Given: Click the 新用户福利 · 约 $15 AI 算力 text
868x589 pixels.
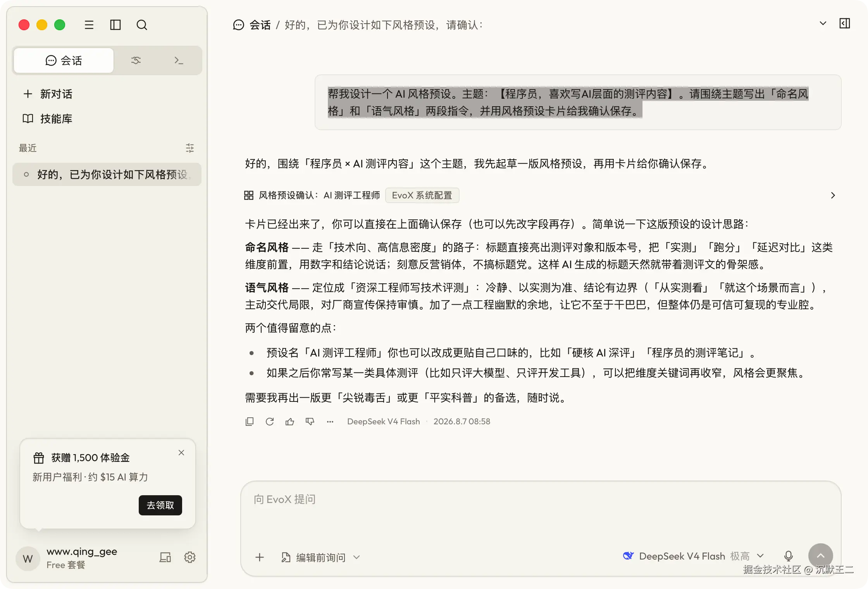Looking at the screenshot, I should point(90,477).
